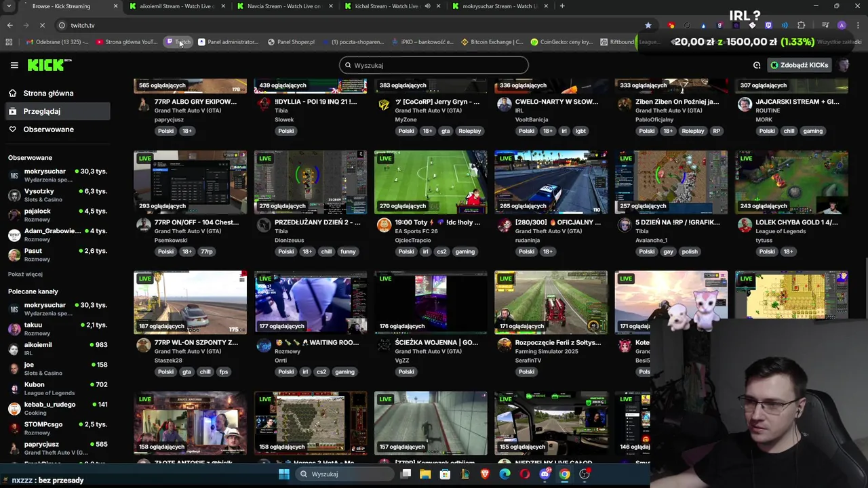Open browser apps grid in bookmarks bar
This screenshot has height=488, width=868.
[x=9, y=42]
